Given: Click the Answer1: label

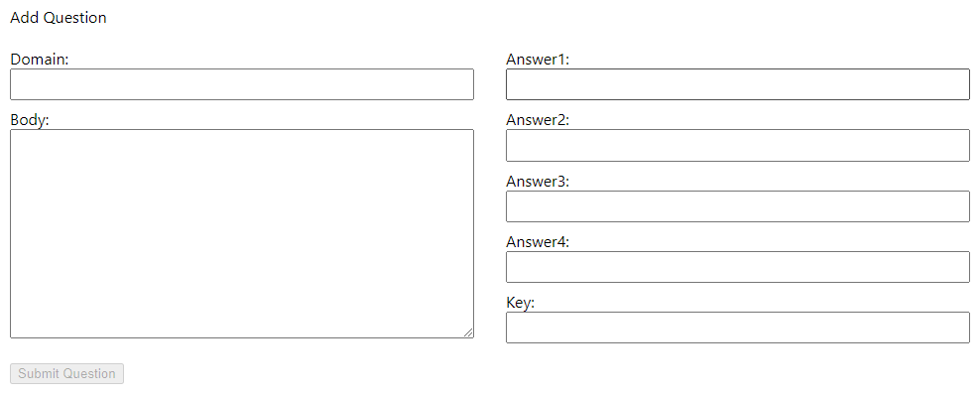Looking at the screenshot, I should tap(538, 60).
